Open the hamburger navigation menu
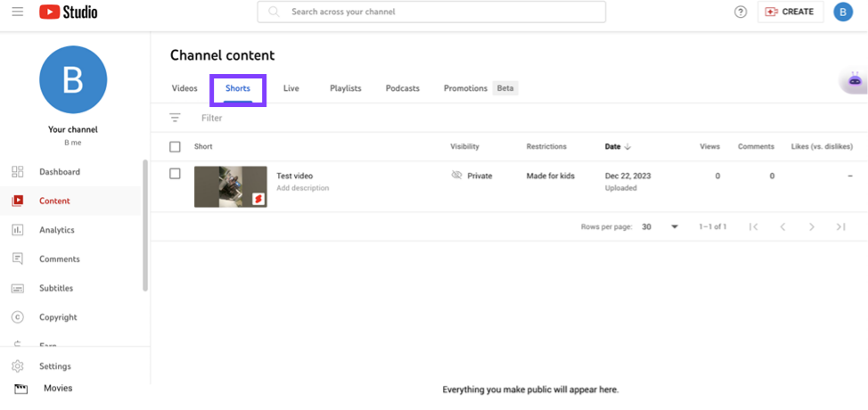The height and width of the screenshot is (410, 868). pos(18,12)
